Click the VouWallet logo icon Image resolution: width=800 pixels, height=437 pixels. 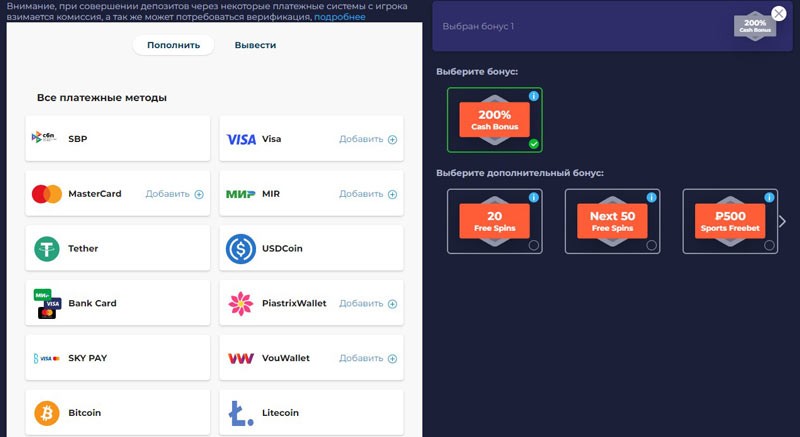(241, 358)
